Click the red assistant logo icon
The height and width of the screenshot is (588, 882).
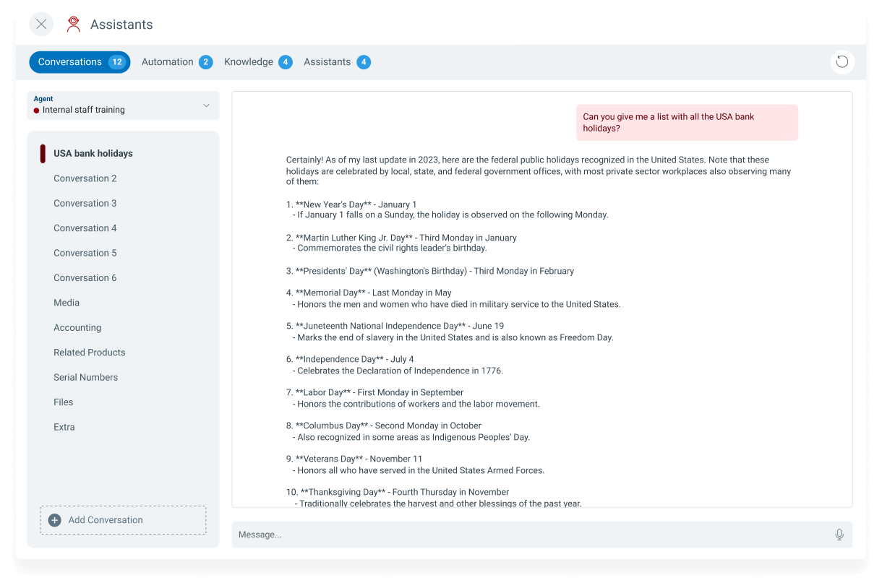coord(73,25)
